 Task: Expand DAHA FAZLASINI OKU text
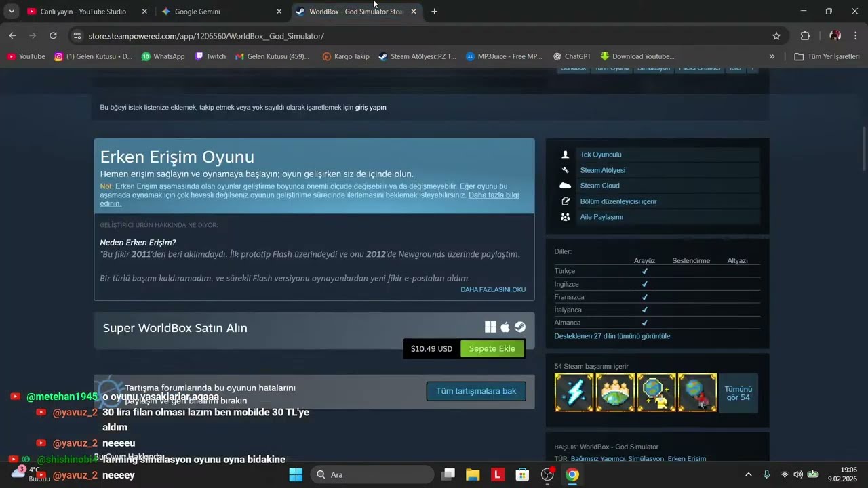click(x=493, y=289)
